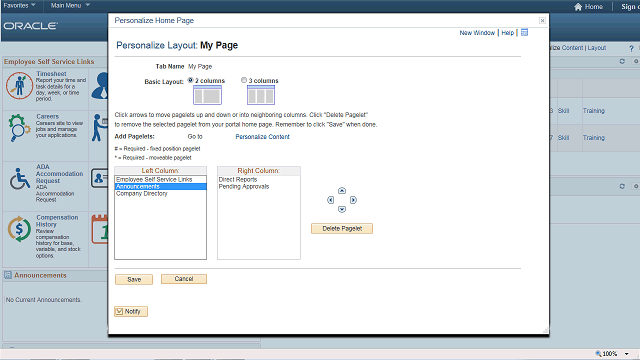
Task: Open the ADA Accommodation wheelchair icon
Action: [x=20, y=179]
